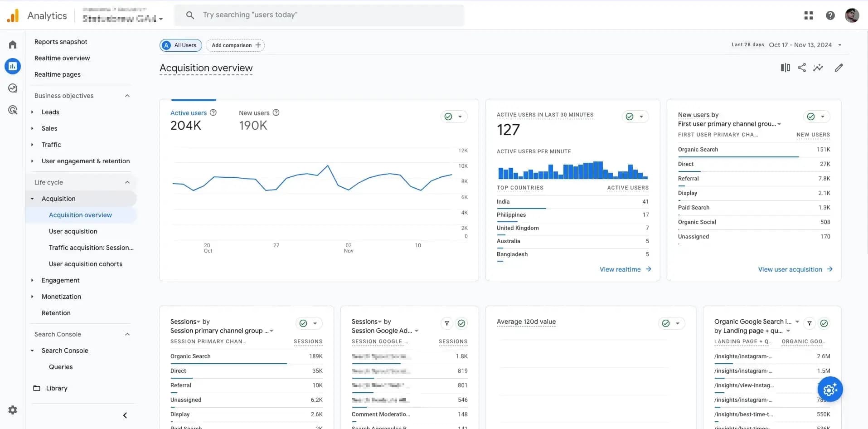Click the Admin settings gear icon
This screenshot has width=868, height=429.
click(13, 410)
